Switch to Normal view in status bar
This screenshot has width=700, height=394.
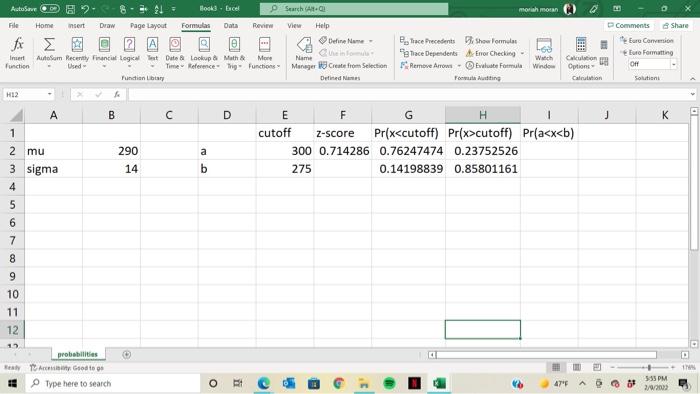[556, 367]
